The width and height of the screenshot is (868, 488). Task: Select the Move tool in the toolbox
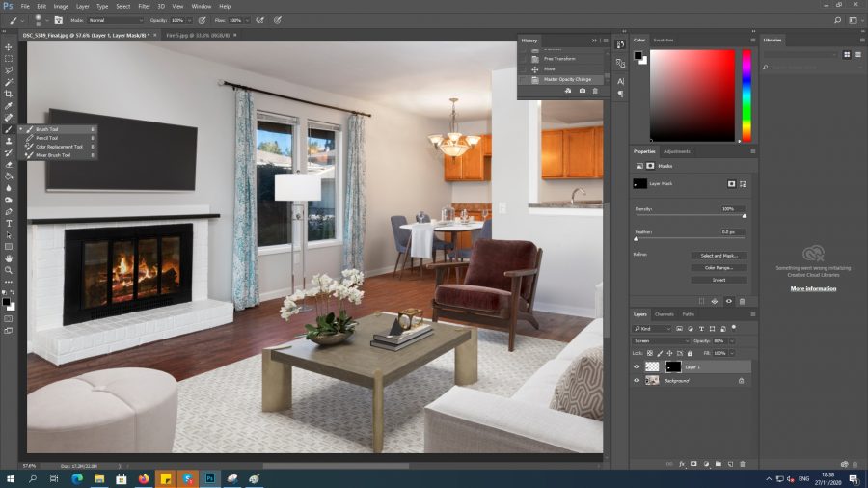pos(9,47)
